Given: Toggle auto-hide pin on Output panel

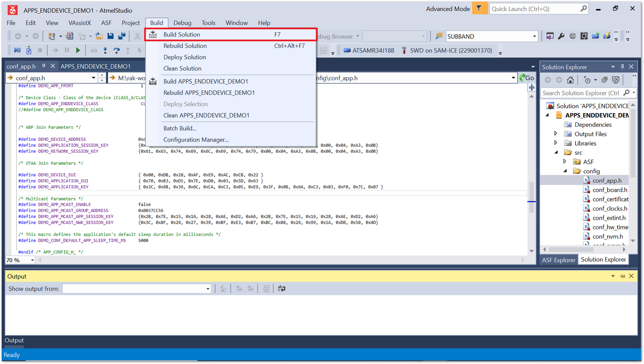Looking at the screenshot, I should (622, 276).
